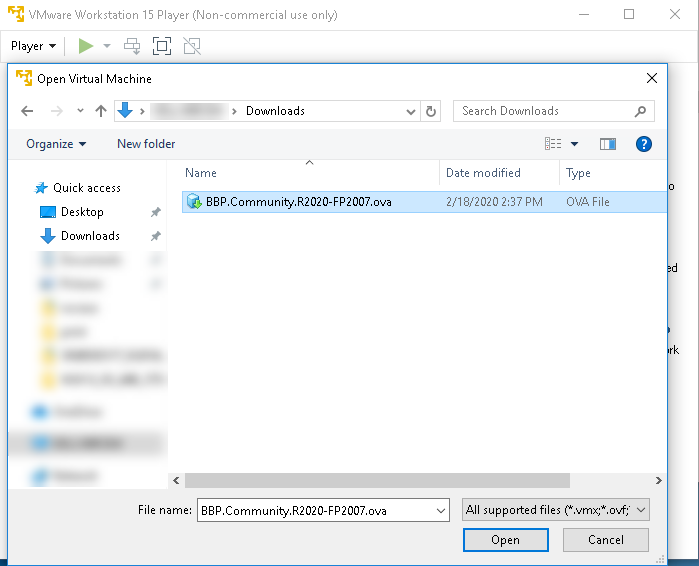This screenshot has height=566, width=699.
Task: Click Send Ctrl+Alt+Del toolbar icon
Action: tap(132, 46)
